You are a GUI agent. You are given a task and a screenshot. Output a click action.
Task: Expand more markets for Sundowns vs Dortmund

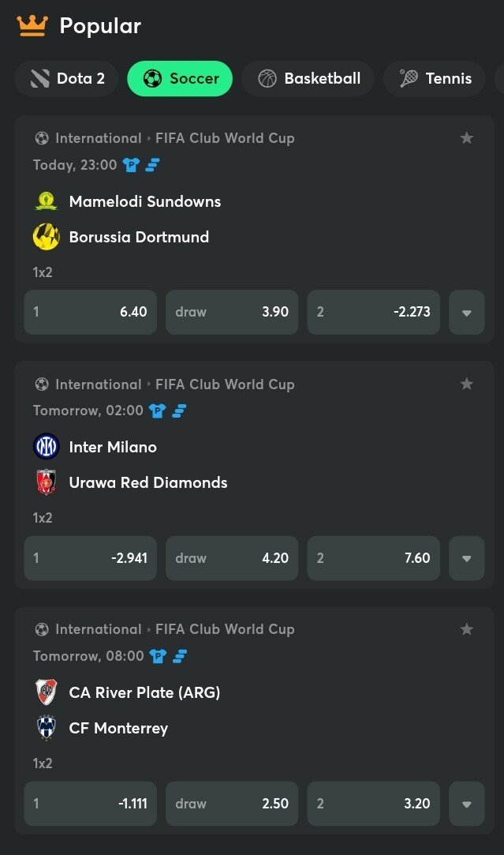(x=466, y=312)
